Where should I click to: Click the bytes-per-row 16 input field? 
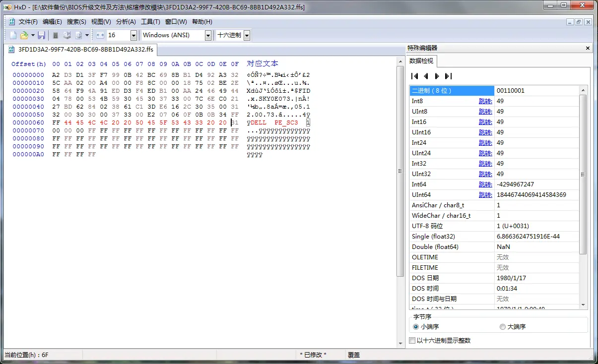(118, 35)
